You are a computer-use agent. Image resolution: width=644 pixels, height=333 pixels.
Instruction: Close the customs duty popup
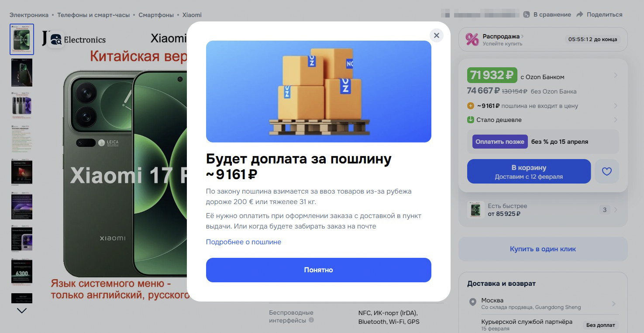(436, 35)
